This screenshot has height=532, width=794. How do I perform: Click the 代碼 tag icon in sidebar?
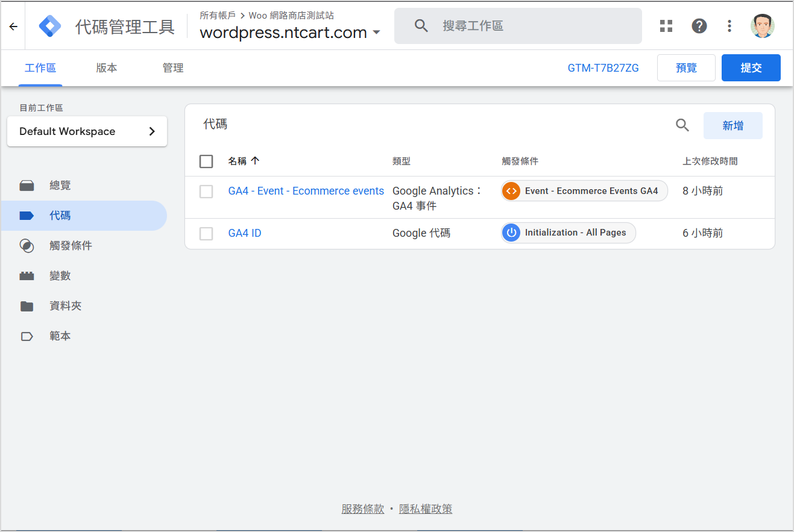[27, 216]
